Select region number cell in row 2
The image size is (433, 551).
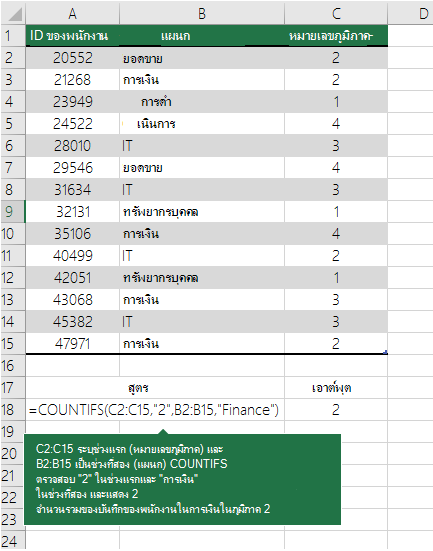336,58
